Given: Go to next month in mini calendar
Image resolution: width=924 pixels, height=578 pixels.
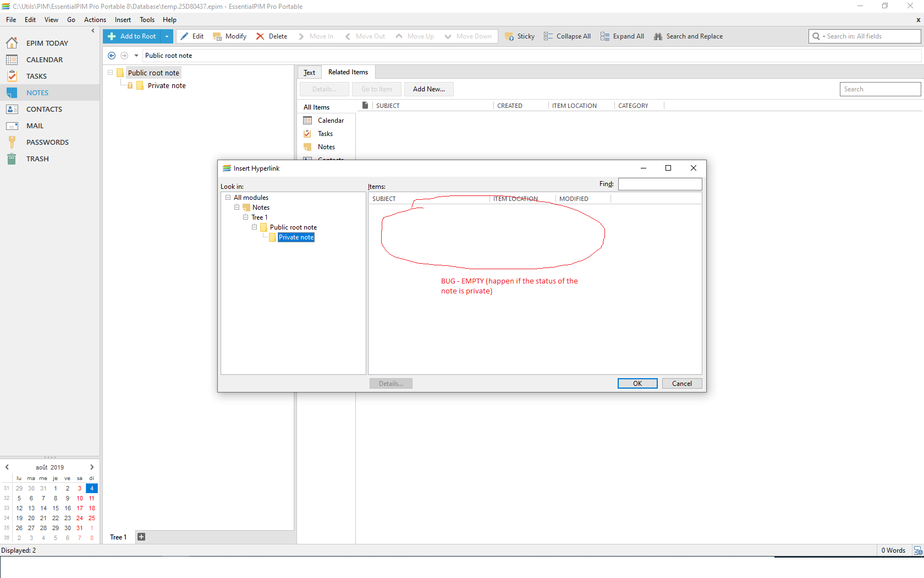Looking at the screenshot, I should [92, 467].
